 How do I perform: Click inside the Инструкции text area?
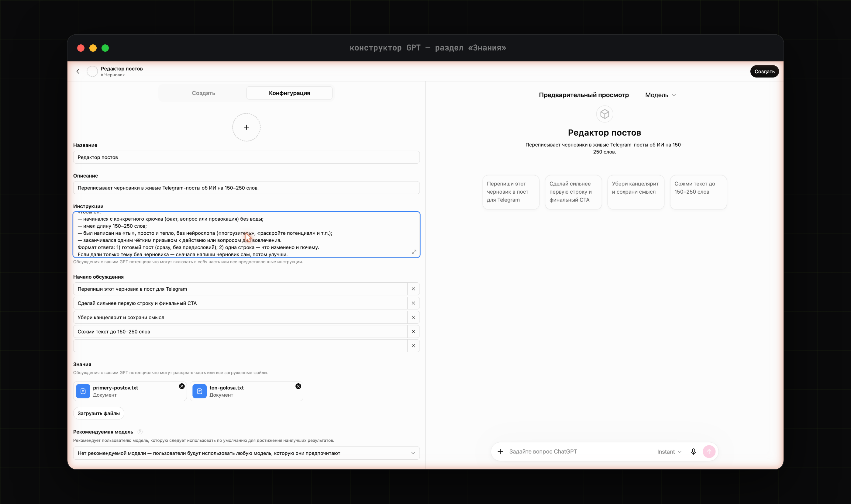(x=246, y=235)
